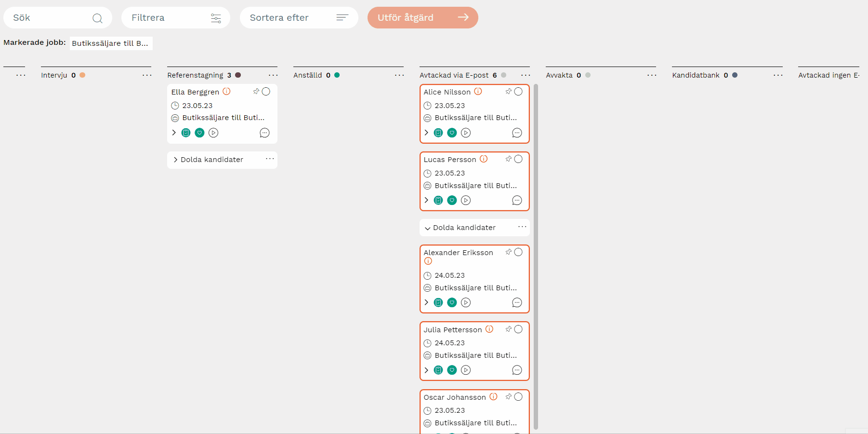Click the info icon next to Ella Berggren
The width and height of the screenshot is (868, 434).
[x=226, y=91]
